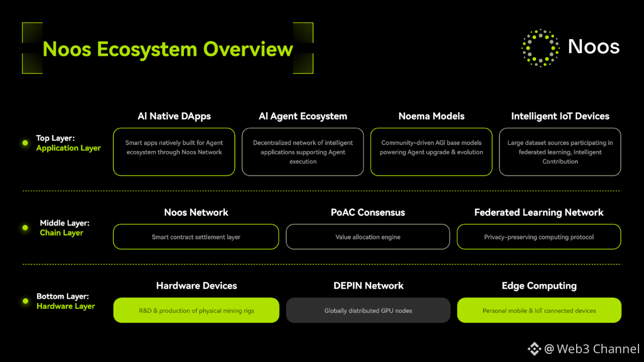Click the "Noos Ecosystem Overview" title
The width and height of the screenshot is (644, 362).
168,49
